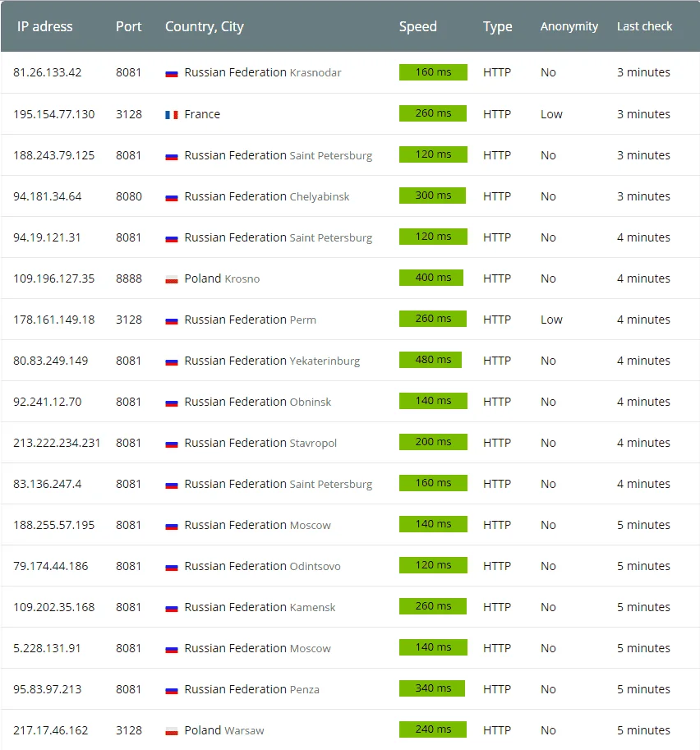Viewport: 700px width, 750px height.
Task: Click port 8888 in the Krosno row
Action: (129, 278)
